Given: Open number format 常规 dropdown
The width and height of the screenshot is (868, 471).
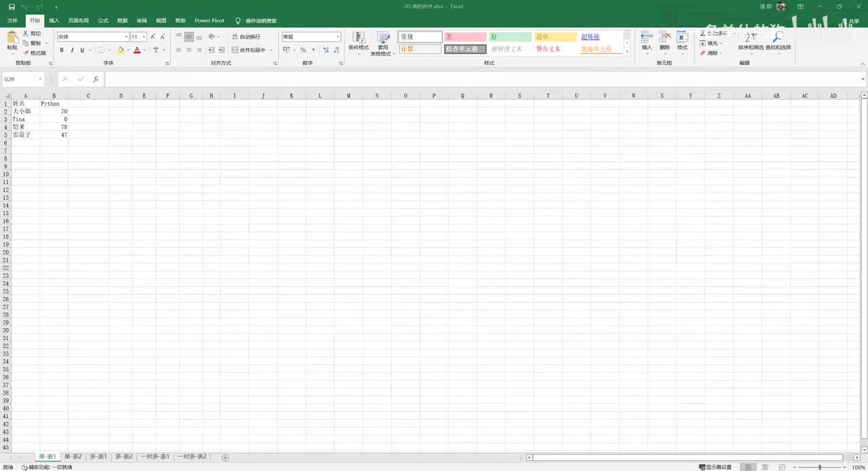Looking at the screenshot, I should pyautogui.click(x=338, y=37).
